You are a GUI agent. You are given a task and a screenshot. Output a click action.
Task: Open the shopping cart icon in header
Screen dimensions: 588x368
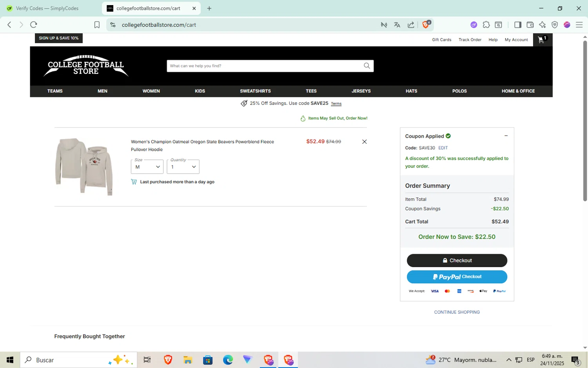pos(543,40)
